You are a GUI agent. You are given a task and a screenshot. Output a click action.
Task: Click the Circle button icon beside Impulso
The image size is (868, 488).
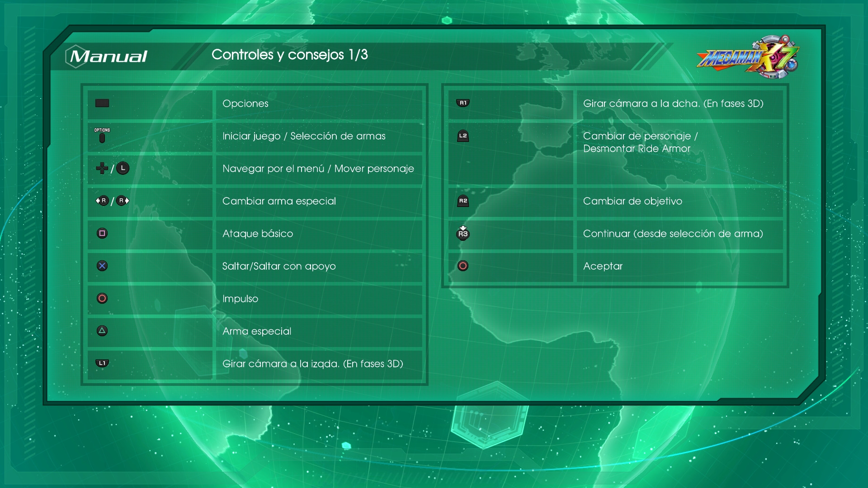click(x=102, y=298)
